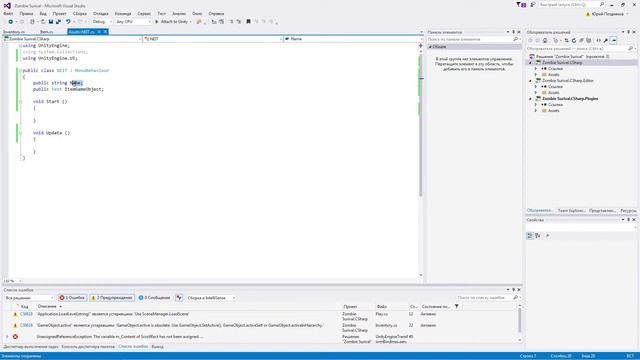Open the class navigation dropdown showing NEIT
The height and width of the screenshot is (360, 640).
click(213, 39)
